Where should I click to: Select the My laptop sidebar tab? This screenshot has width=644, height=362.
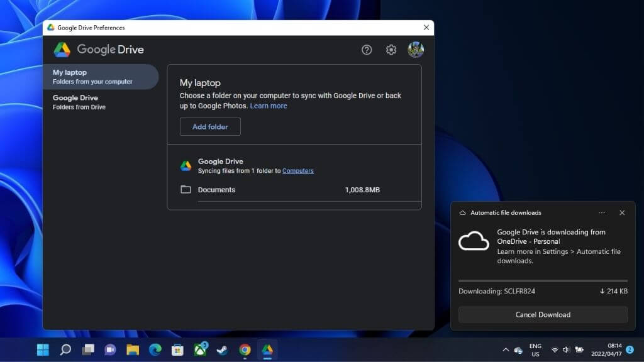point(101,77)
